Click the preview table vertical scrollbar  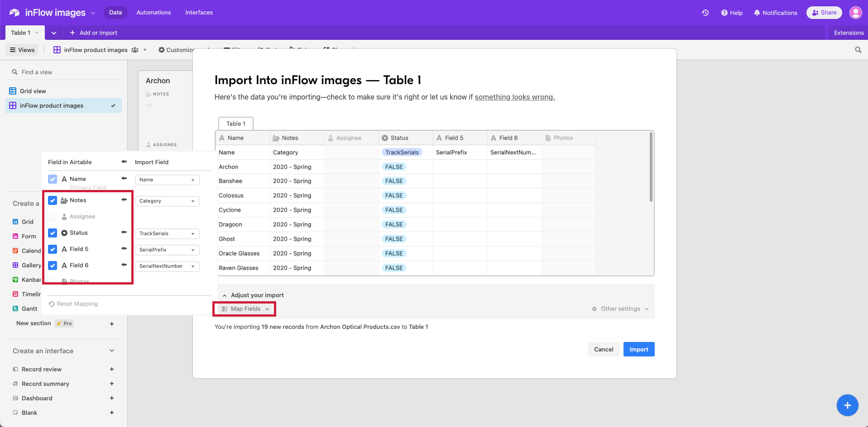(x=651, y=166)
